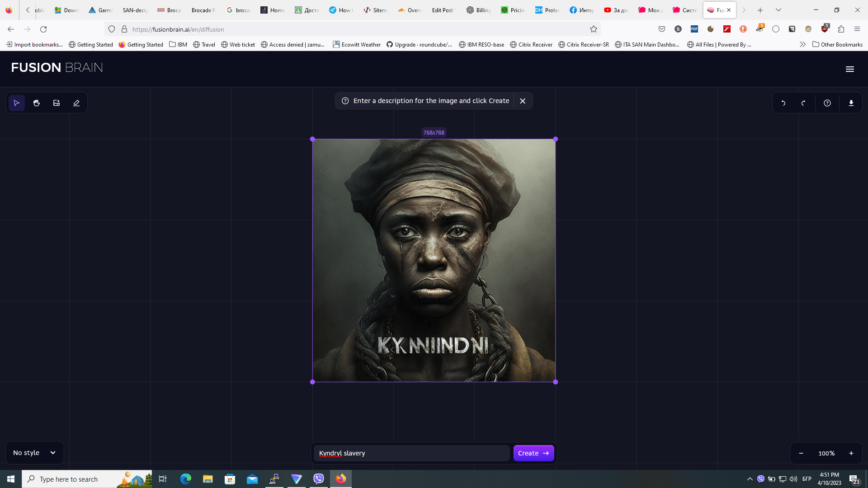Viewport: 868px width, 488px height.
Task: Download the generated image
Action: (851, 103)
